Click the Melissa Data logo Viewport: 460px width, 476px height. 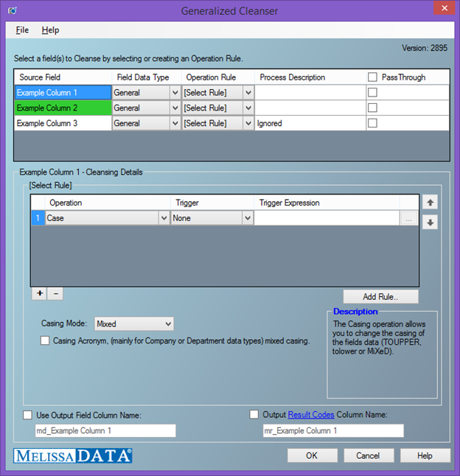[73, 455]
